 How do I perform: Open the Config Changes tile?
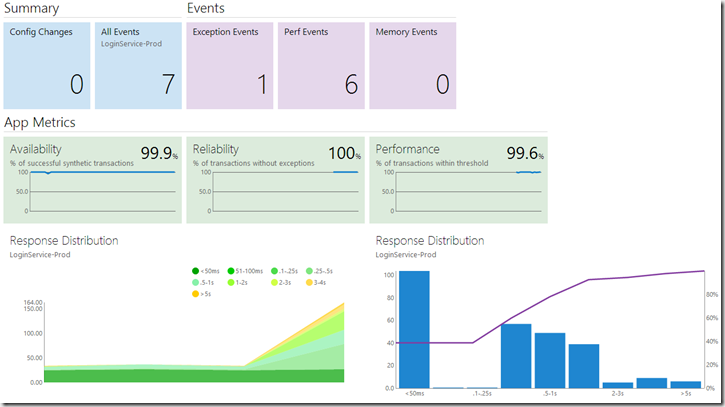click(x=47, y=66)
